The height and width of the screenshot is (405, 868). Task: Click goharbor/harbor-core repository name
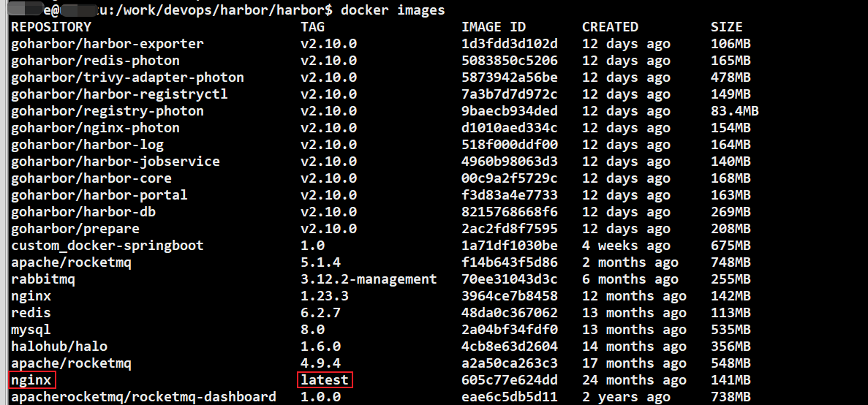(91, 178)
